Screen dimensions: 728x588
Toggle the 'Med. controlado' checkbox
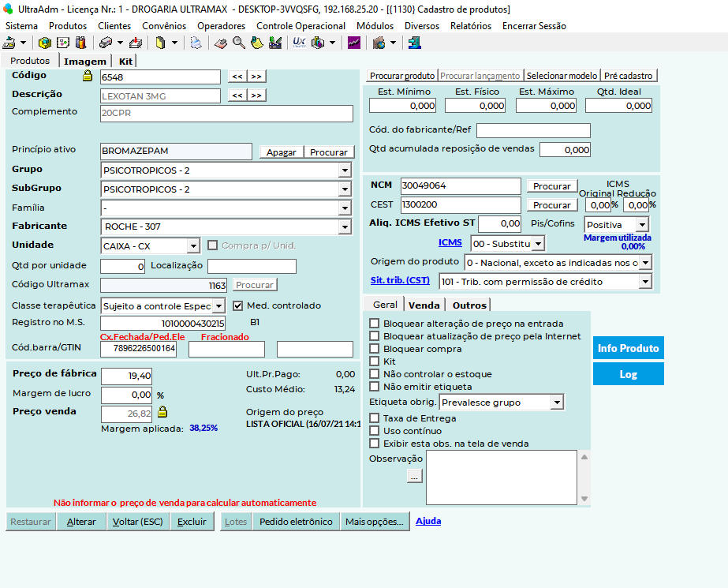(237, 305)
